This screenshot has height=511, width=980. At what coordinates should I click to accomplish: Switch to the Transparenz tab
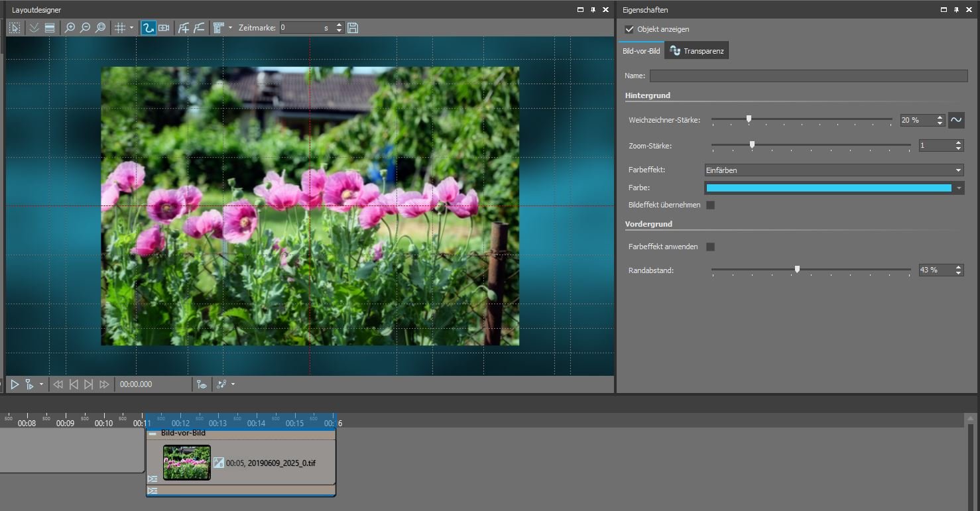697,51
